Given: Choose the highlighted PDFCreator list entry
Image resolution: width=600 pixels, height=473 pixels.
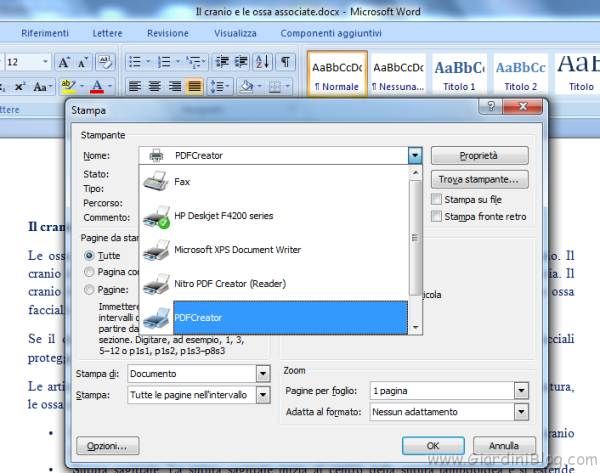Looking at the screenshot, I should click(x=198, y=318).
